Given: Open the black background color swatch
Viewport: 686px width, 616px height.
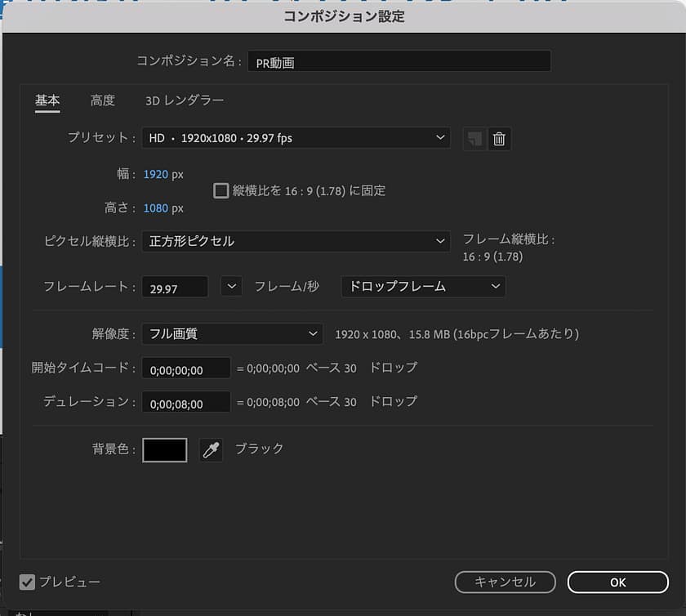Looking at the screenshot, I should (165, 450).
